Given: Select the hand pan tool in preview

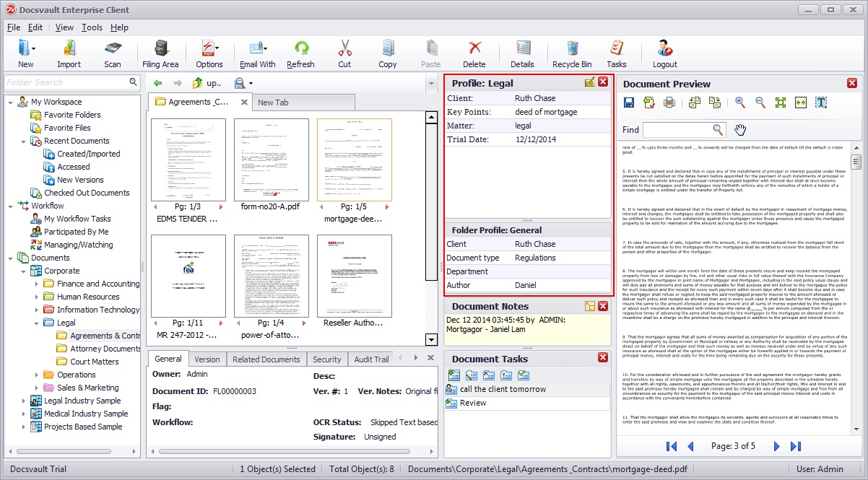Looking at the screenshot, I should coord(740,130).
